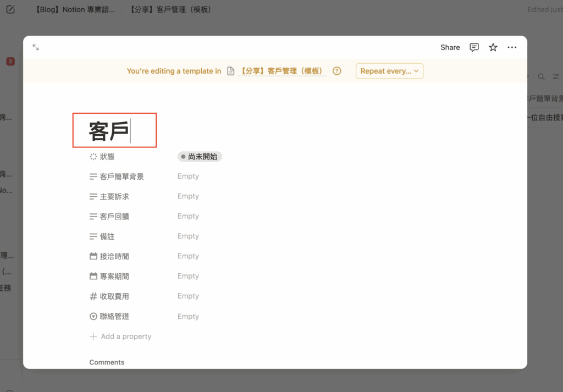Open 聯絡管道 select field value
The width and height of the screenshot is (563, 392).
(x=188, y=317)
